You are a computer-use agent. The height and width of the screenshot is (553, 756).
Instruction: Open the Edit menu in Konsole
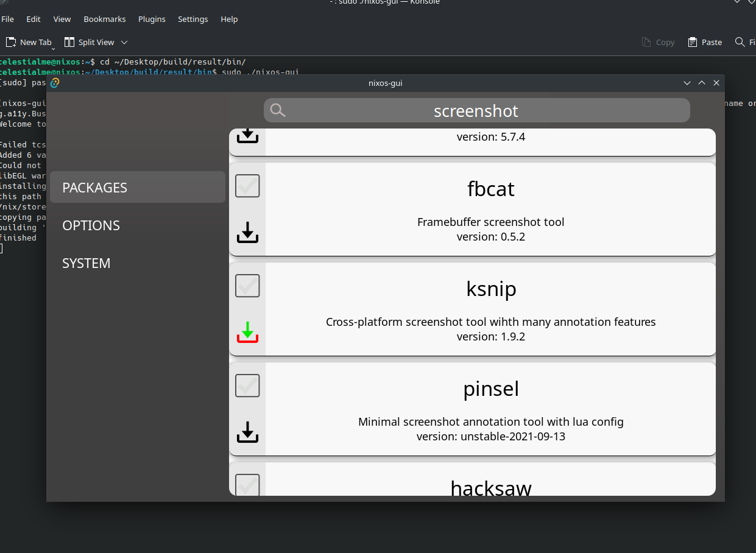(34, 19)
